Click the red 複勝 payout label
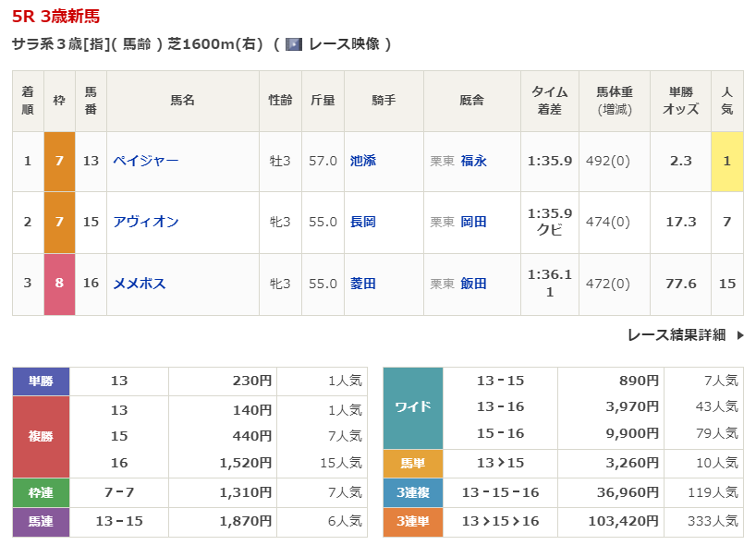The image size is (756, 545). (41, 436)
